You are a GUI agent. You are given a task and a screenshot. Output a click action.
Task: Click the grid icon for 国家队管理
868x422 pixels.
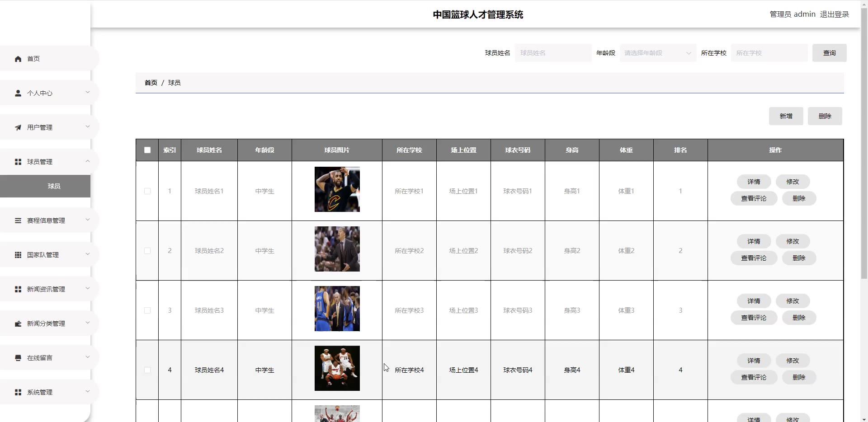tap(18, 255)
